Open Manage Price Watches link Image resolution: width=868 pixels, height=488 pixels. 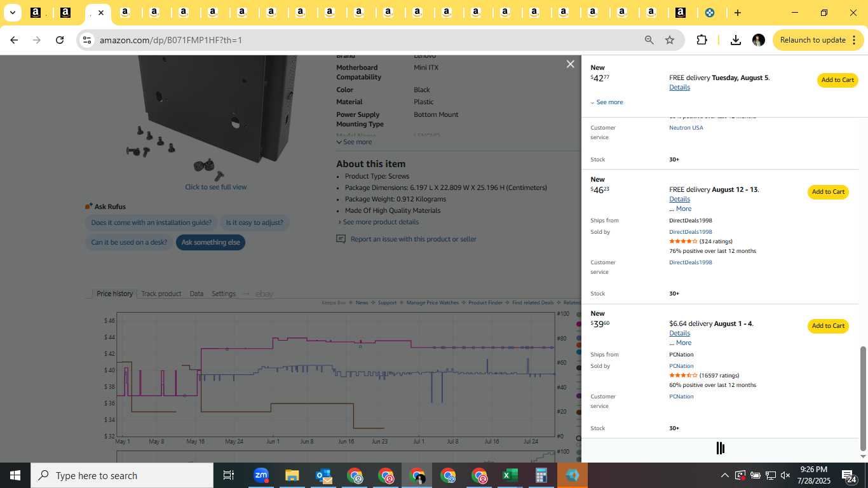(x=432, y=302)
